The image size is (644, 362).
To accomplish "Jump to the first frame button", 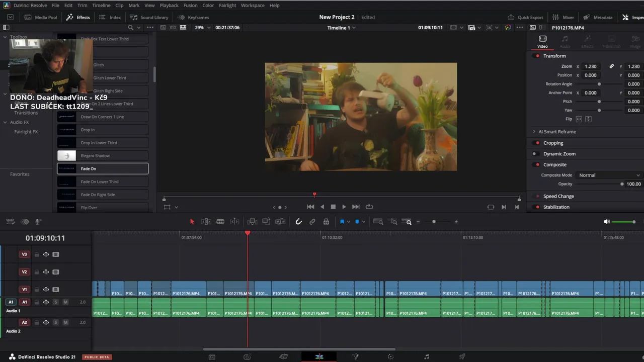I will tap(310, 207).
